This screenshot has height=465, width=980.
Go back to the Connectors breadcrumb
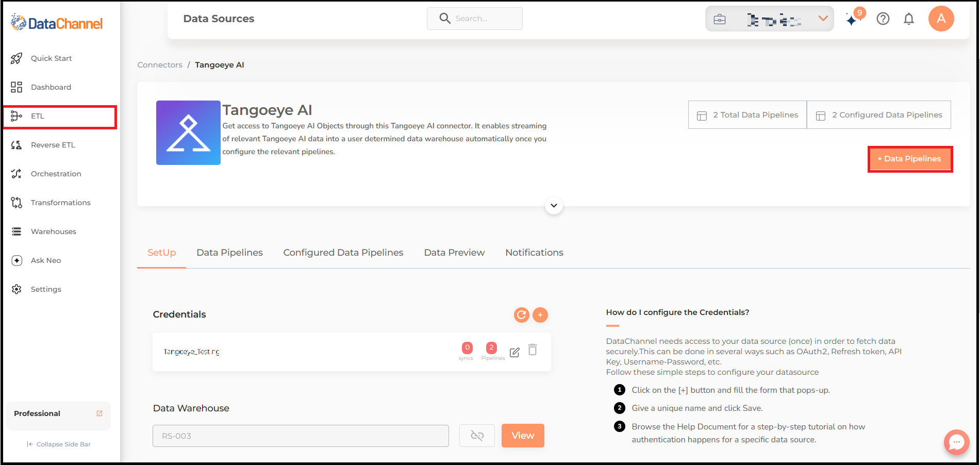pyautogui.click(x=160, y=65)
